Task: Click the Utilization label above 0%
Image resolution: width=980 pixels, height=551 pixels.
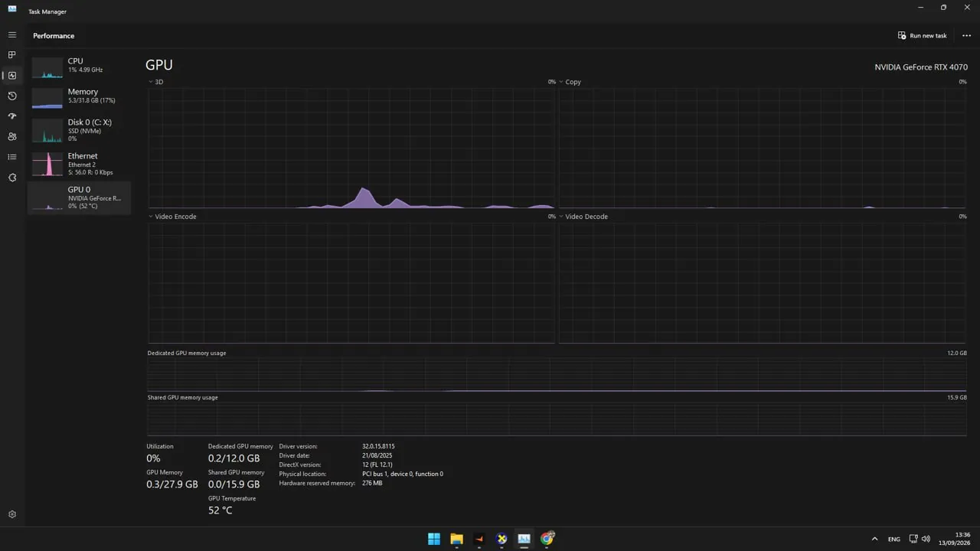Action: point(160,446)
